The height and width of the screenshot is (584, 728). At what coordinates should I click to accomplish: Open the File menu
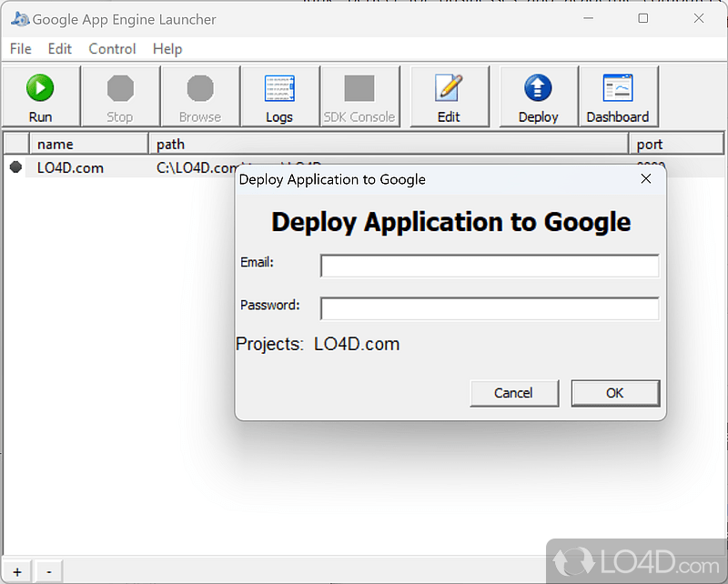pos(20,49)
